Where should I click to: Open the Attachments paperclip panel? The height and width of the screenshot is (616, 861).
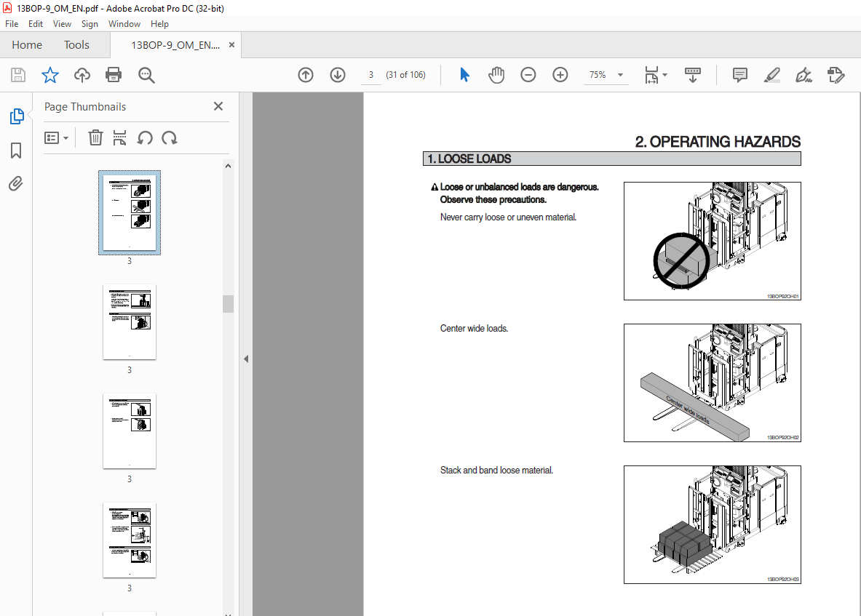(x=16, y=183)
